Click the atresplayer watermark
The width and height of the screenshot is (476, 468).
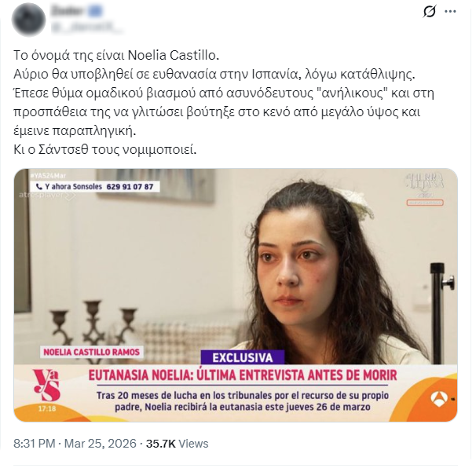point(46,196)
